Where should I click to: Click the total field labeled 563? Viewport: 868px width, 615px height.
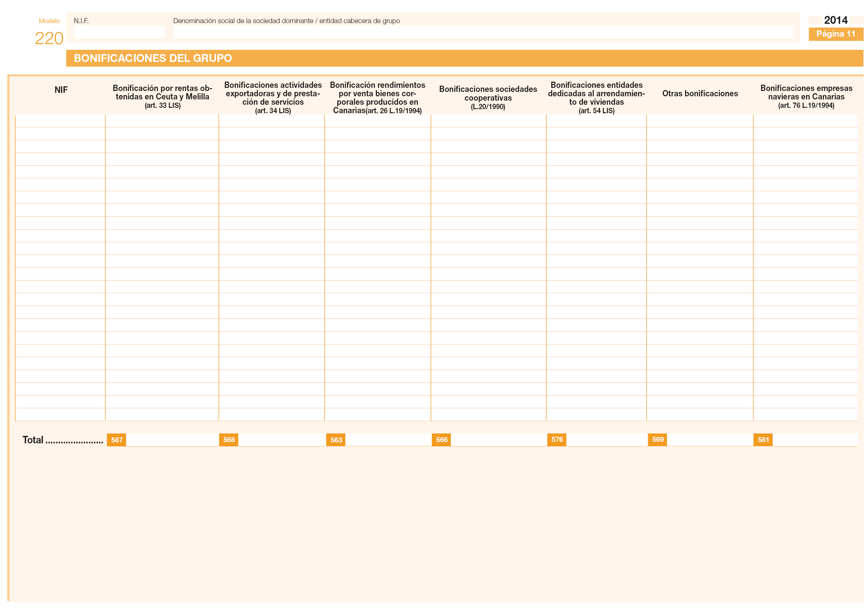(388, 440)
